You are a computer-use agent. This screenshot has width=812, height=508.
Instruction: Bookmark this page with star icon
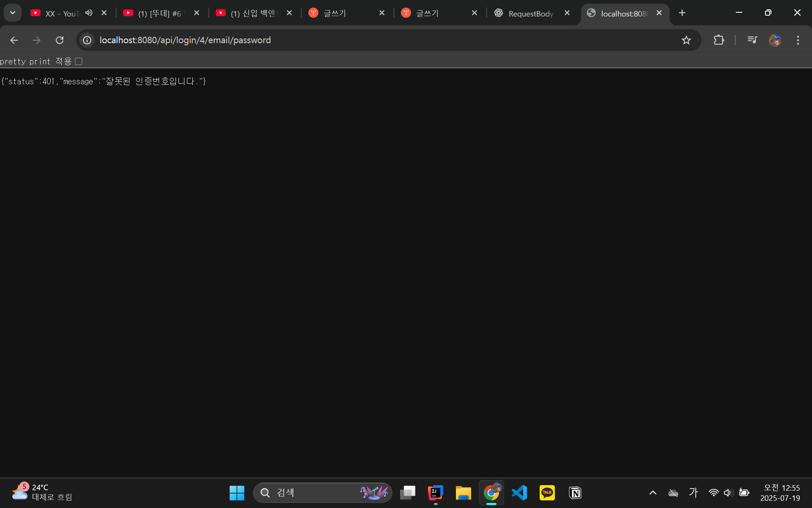pos(686,40)
